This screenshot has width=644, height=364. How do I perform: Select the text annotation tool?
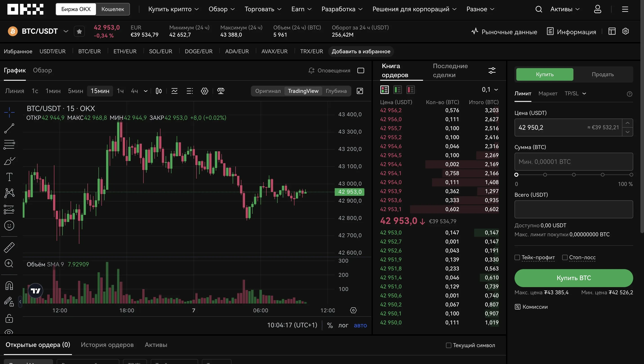pyautogui.click(x=9, y=177)
